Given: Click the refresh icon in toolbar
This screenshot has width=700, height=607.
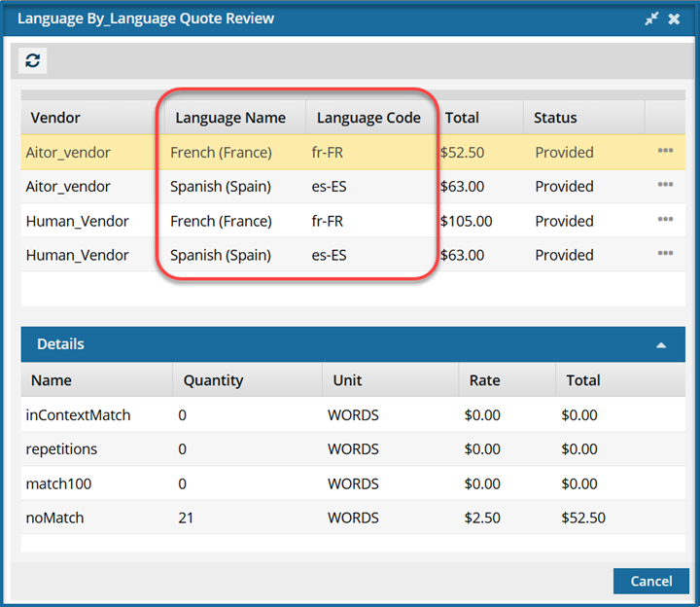Looking at the screenshot, I should click(x=33, y=61).
